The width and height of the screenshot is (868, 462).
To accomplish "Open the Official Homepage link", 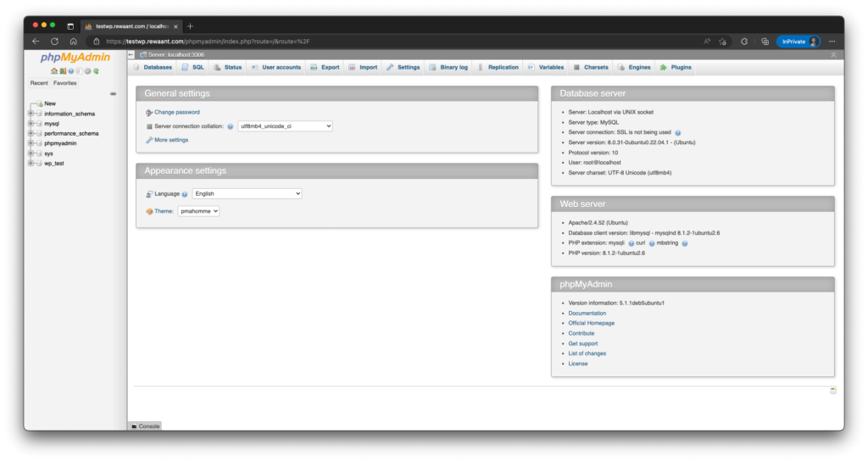I will (x=591, y=323).
